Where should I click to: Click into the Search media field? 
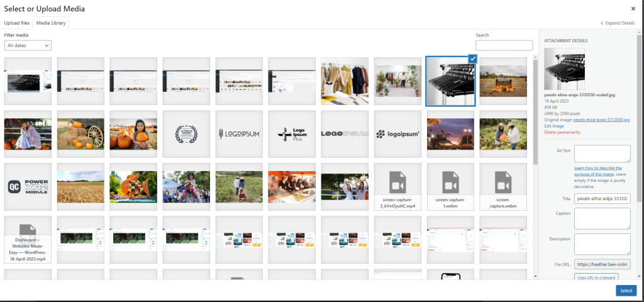(x=504, y=45)
